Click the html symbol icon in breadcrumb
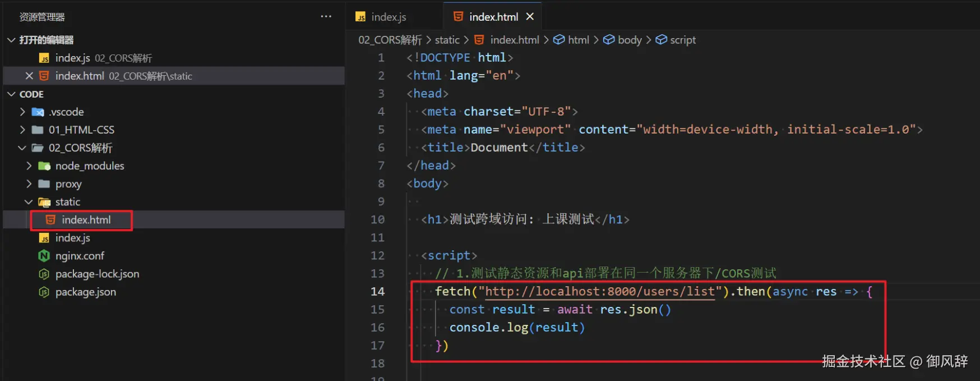 click(559, 40)
